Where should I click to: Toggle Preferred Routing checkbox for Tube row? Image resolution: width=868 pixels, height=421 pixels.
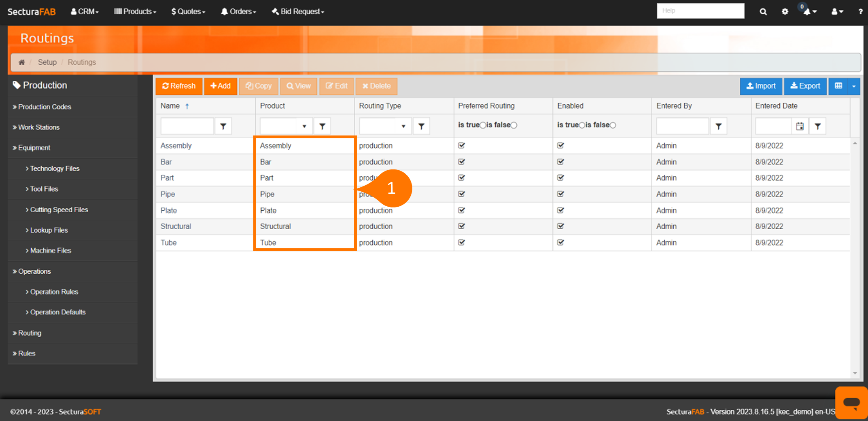coord(461,243)
